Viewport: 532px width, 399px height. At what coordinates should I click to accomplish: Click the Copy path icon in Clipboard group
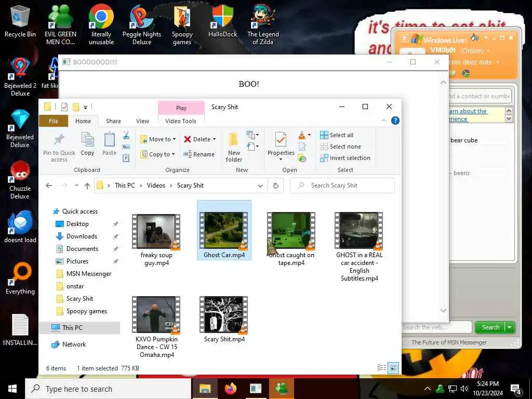coord(126,147)
